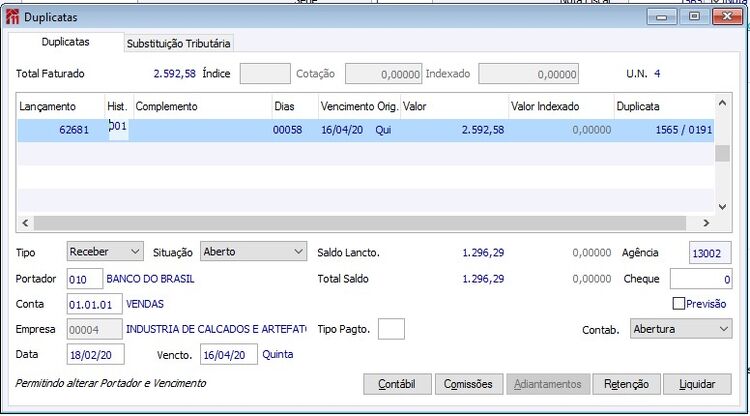
Task: Click the Cheque input field
Action: coord(701,279)
